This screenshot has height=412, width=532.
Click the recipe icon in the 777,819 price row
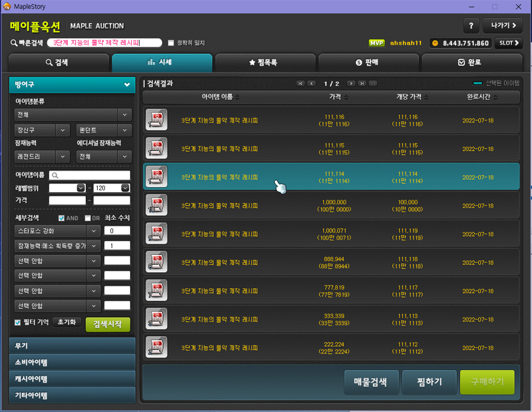click(x=156, y=290)
